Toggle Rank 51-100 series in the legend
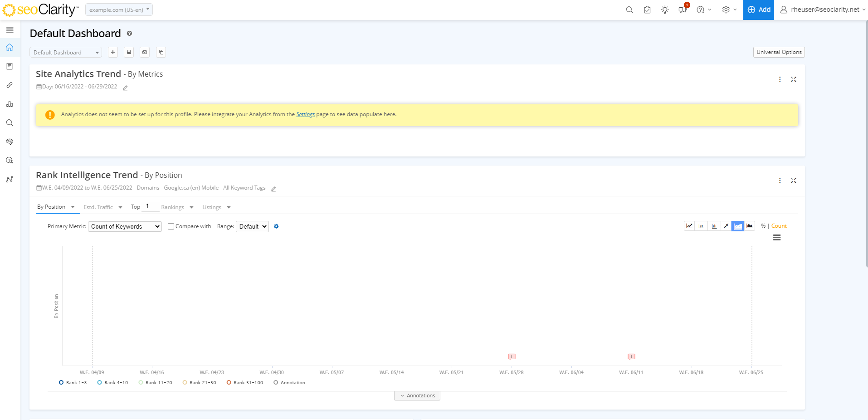This screenshot has height=420, width=868. (x=245, y=383)
